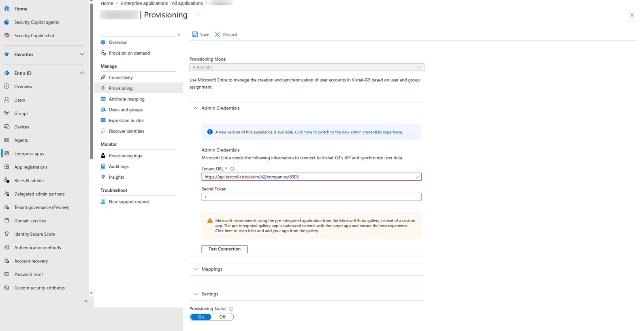Collapse the left navigation sidebar
Viewport: 644px width, 331px height.
pyautogui.click(x=86, y=301)
